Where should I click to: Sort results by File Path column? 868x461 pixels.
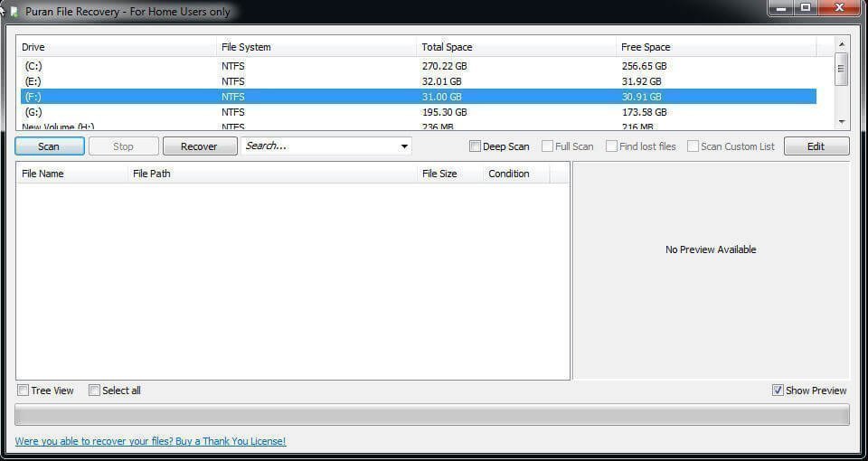(272, 174)
